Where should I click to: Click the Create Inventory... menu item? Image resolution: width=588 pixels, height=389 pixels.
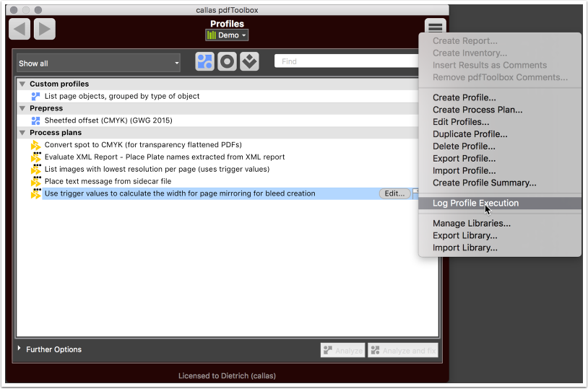pyautogui.click(x=470, y=53)
